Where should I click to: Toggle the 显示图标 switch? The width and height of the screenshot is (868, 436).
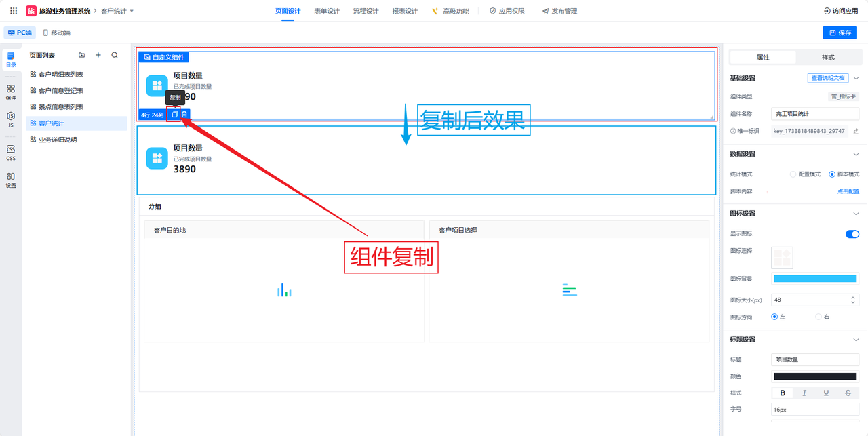pyautogui.click(x=852, y=234)
